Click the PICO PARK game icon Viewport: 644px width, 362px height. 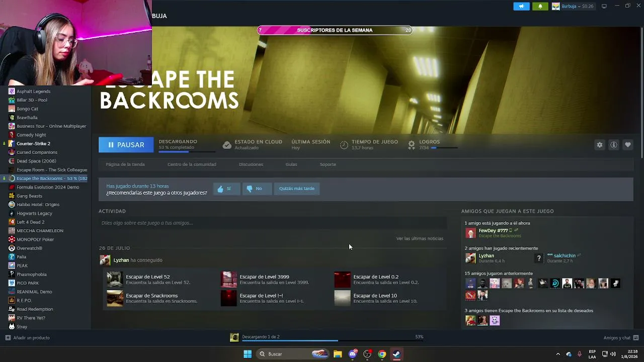pos(12,283)
